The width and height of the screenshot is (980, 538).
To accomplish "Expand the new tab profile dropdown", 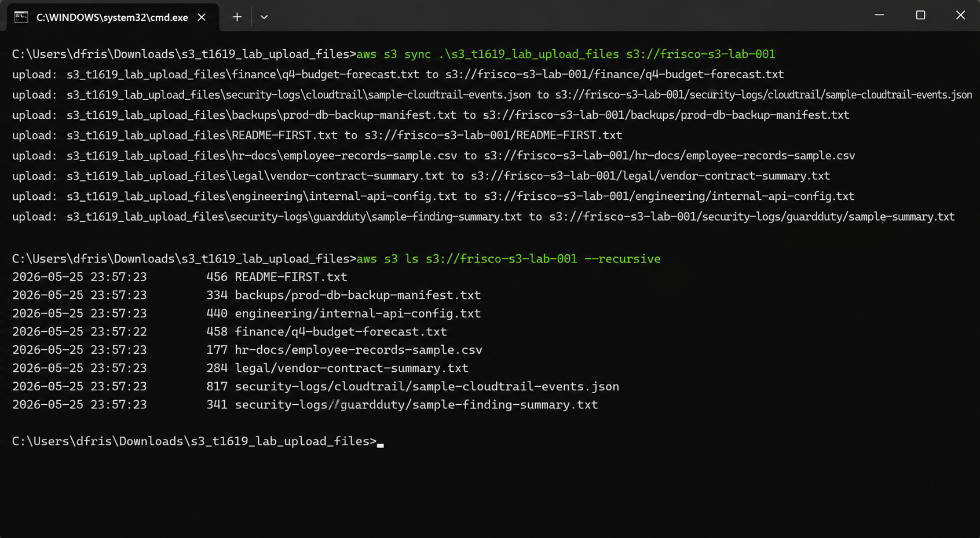I will [264, 17].
